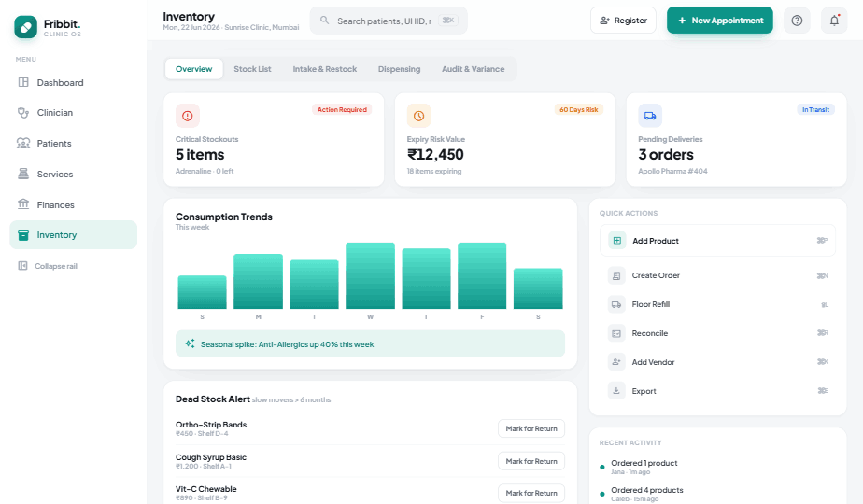Screen dimensions: 863x504
Task: Click the Reconcile icon
Action: tap(616, 333)
